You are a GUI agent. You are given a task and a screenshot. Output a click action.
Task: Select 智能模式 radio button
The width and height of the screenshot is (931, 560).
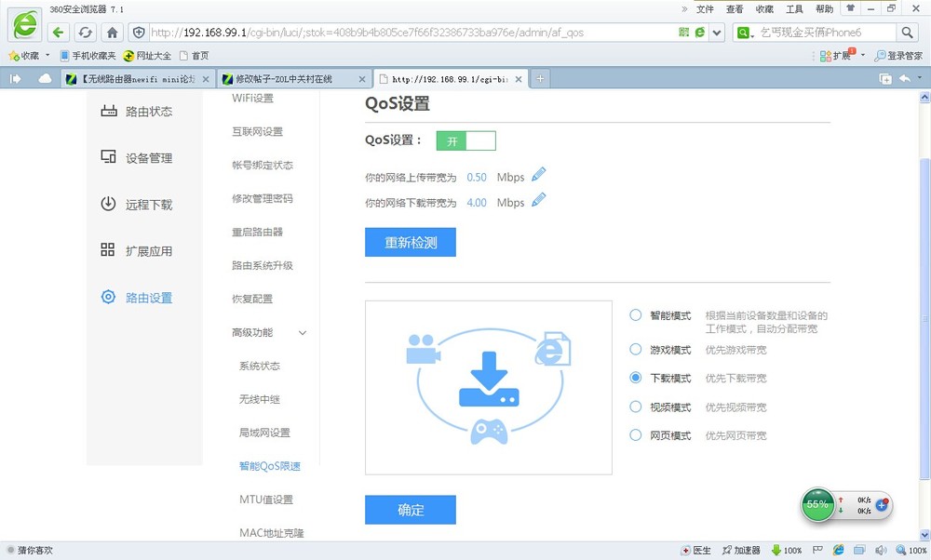[x=635, y=315]
